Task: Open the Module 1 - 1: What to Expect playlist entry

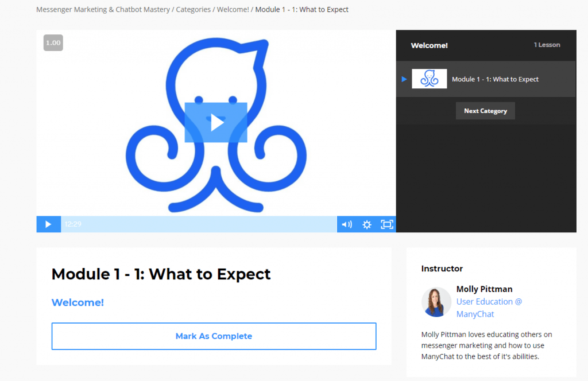Action: pyautogui.click(x=486, y=79)
